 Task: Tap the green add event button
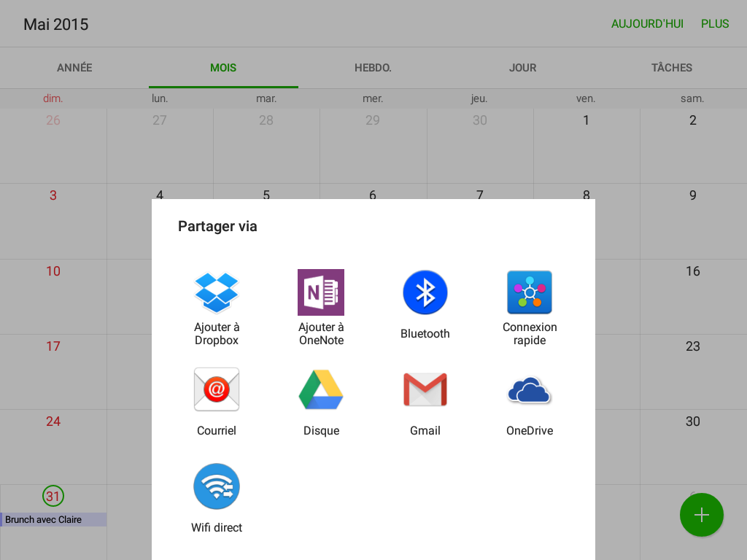(x=701, y=515)
